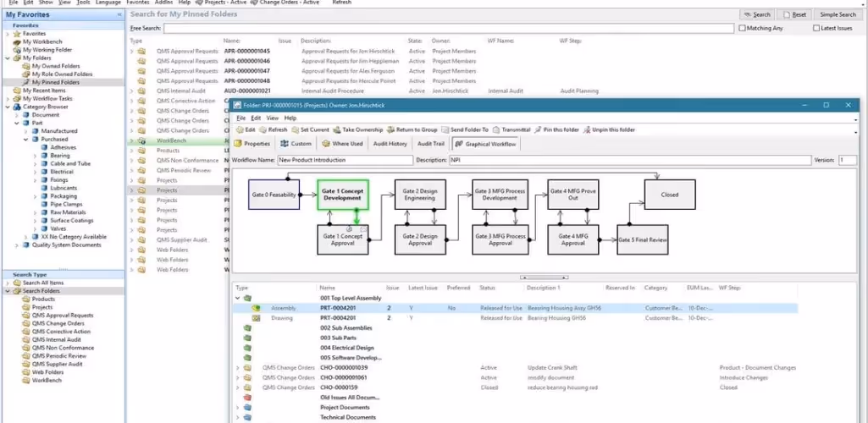The height and width of the screenshot is (423, 868).
Task: Open My Recent Items icon in sidebar
Action: click(17, 91)
